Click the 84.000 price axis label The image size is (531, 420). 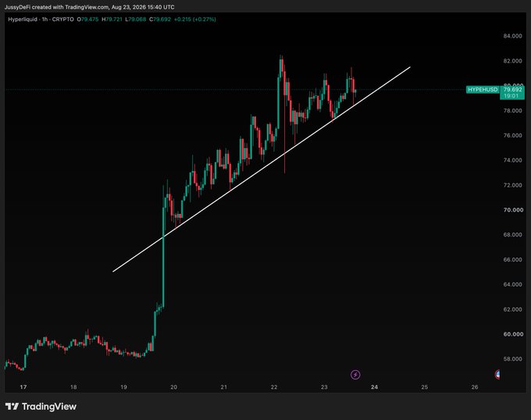click(513, 36)
